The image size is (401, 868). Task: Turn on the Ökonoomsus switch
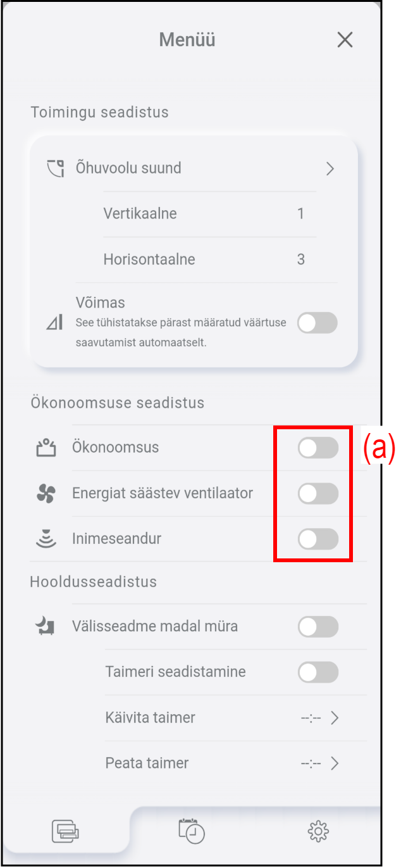(318, 448)
